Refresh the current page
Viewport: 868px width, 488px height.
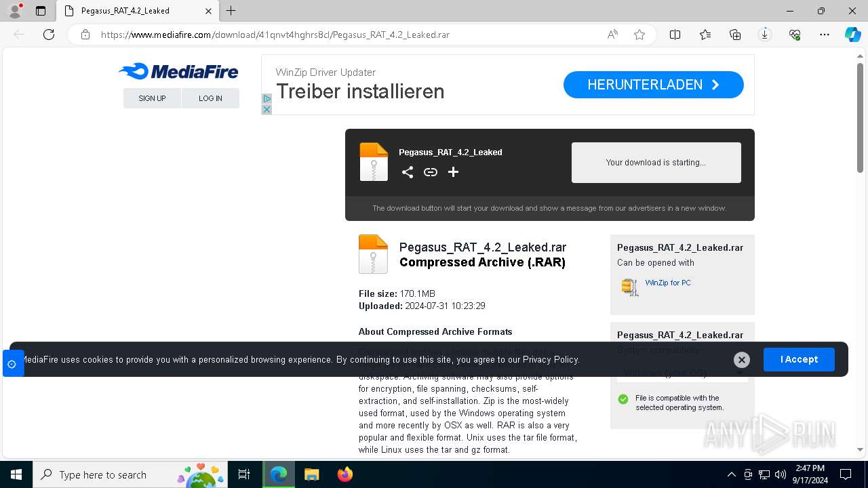click(x=49, y=35)
